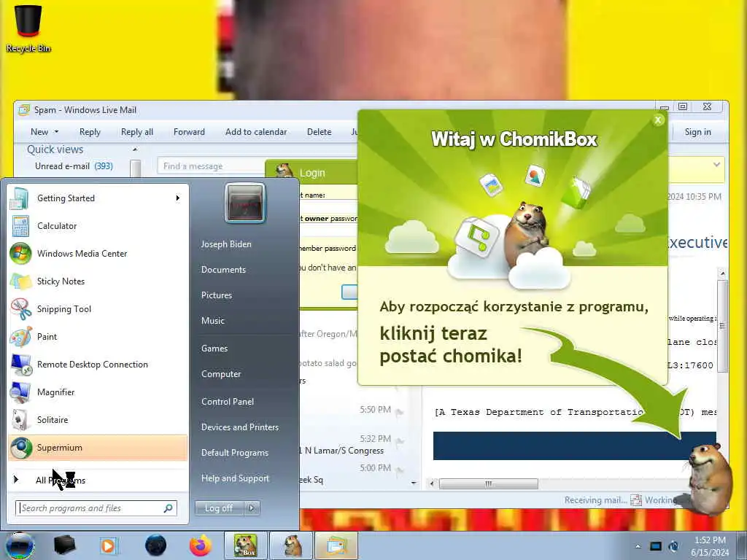The width and height of the screenshot is (747, 560).
Task: Switch to the hamster login taskbar button
Action: point(292,545)
